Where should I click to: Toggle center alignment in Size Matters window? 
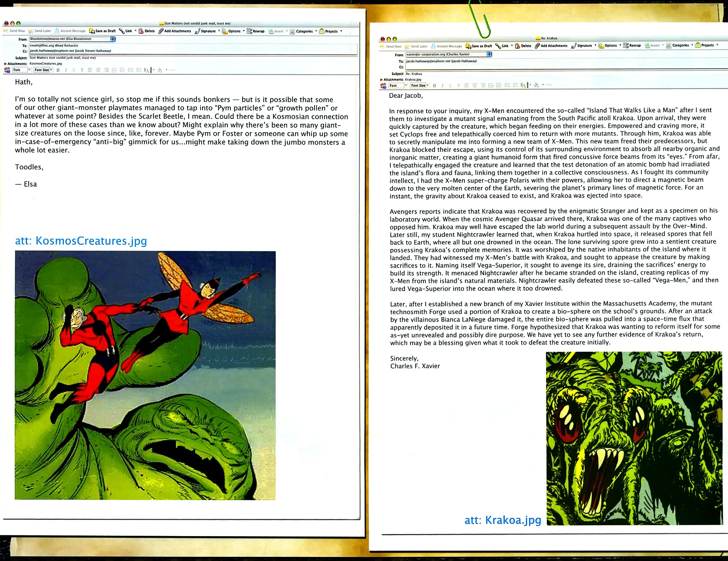pyautogui.click(x=98, y=70)
